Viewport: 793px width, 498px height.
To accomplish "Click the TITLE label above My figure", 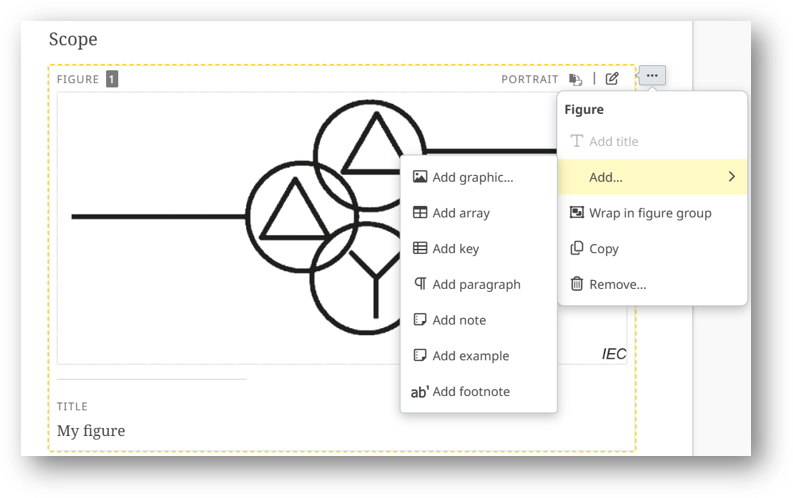I will [x=72, y=406].
